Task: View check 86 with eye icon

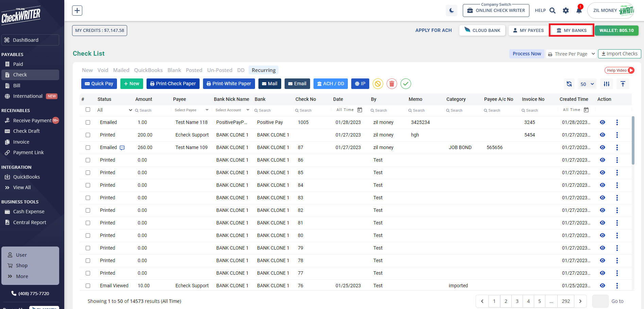Action: 603,160
